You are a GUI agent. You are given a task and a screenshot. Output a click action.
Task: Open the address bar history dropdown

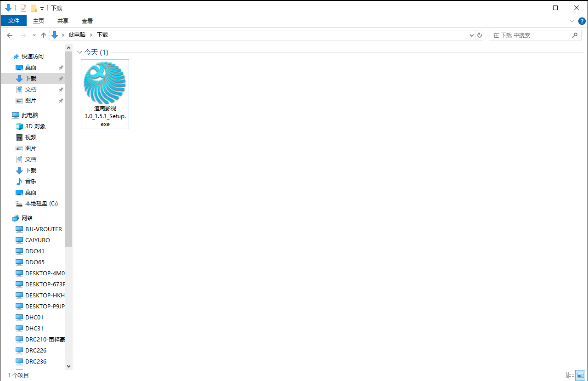pos(472,35)
